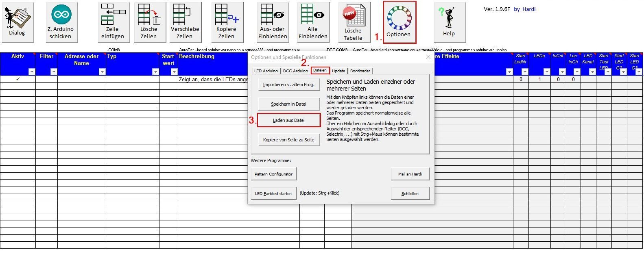The width and height of the screenshot is (644, 260).
Task: Click the 'Z. Arduino schicken' icon
Action: point(61,22)
